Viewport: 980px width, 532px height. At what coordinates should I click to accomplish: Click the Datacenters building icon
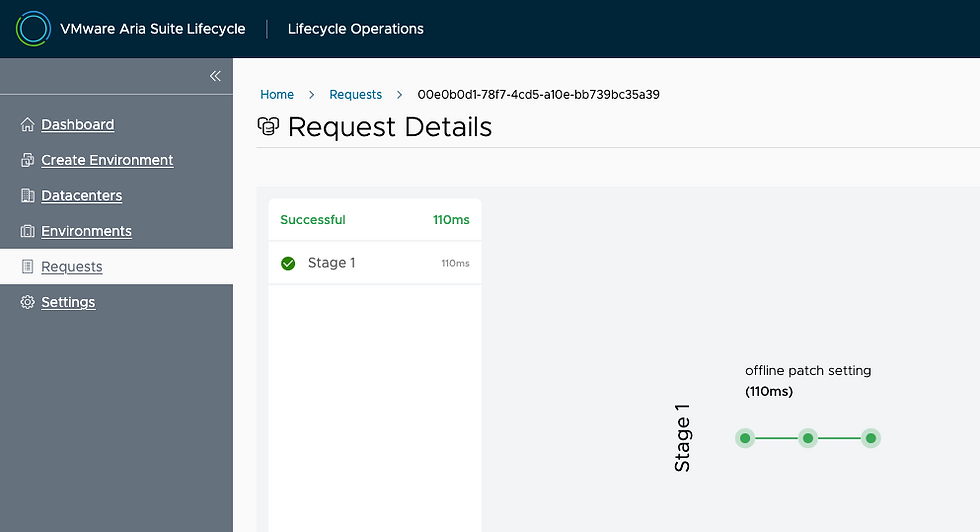[x=28, y=196]
